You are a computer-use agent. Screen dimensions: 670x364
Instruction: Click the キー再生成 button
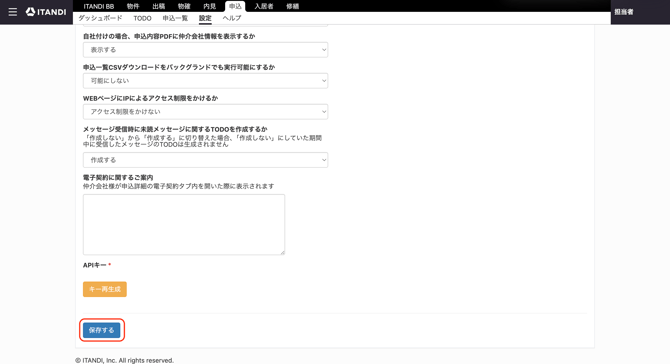point(105,289)
